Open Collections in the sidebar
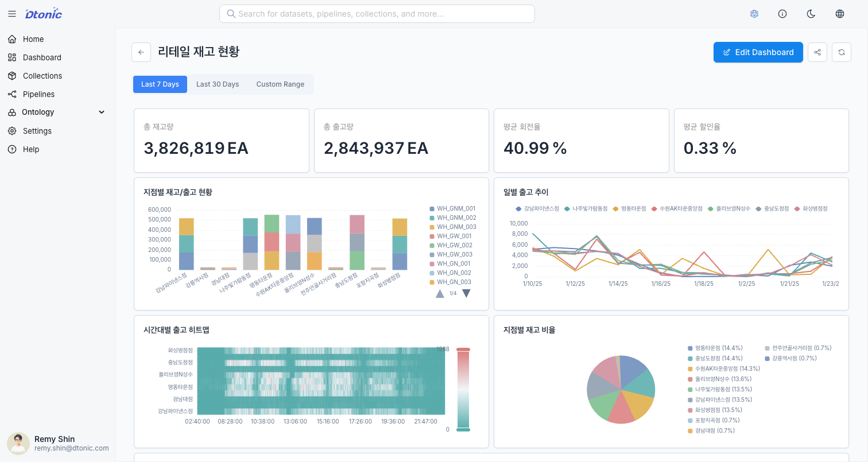 42,76
